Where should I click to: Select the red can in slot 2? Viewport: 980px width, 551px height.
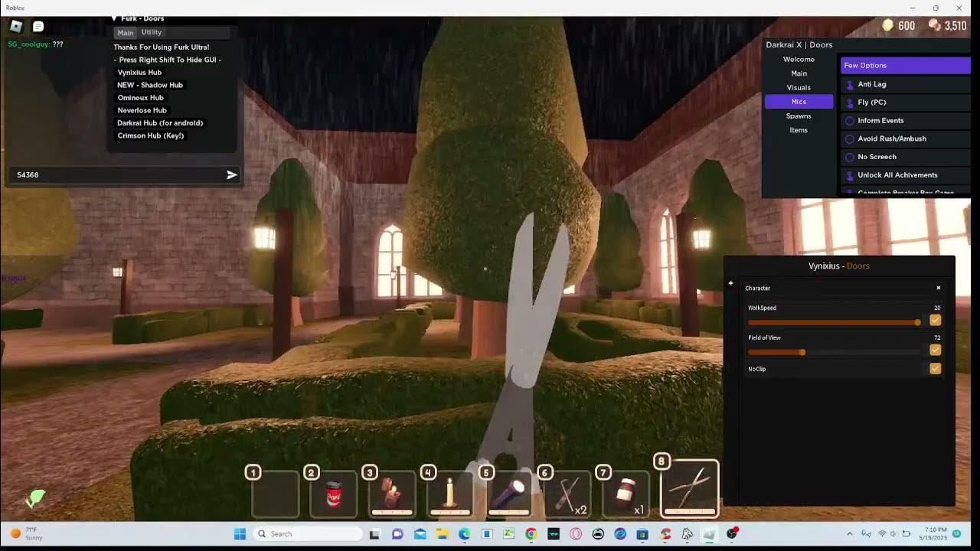click(x=333, y=494)
